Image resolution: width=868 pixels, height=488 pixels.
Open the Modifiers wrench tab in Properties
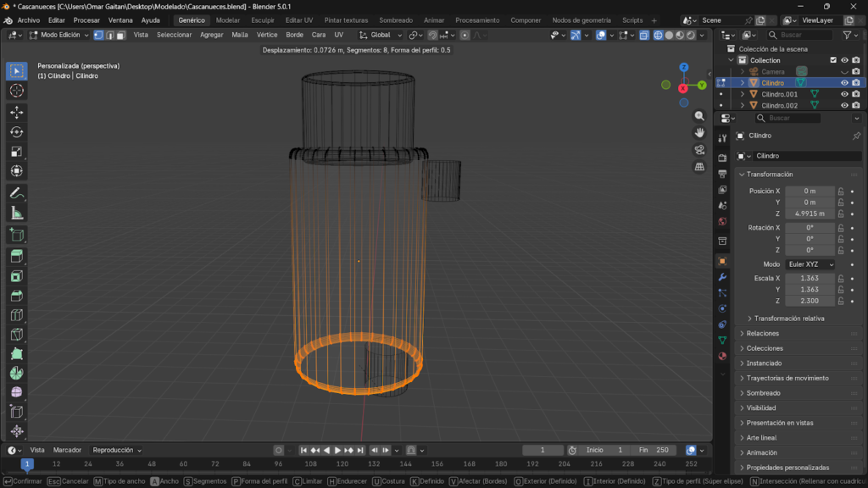pyautogui.click(x=722, y=277)
